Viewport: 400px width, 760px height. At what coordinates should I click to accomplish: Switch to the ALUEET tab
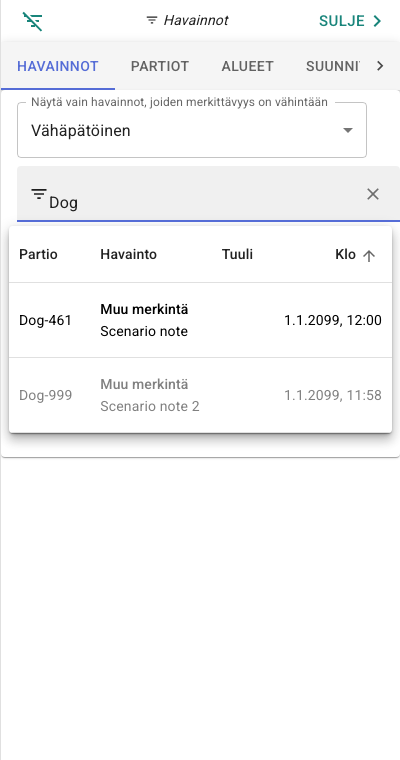247,66
